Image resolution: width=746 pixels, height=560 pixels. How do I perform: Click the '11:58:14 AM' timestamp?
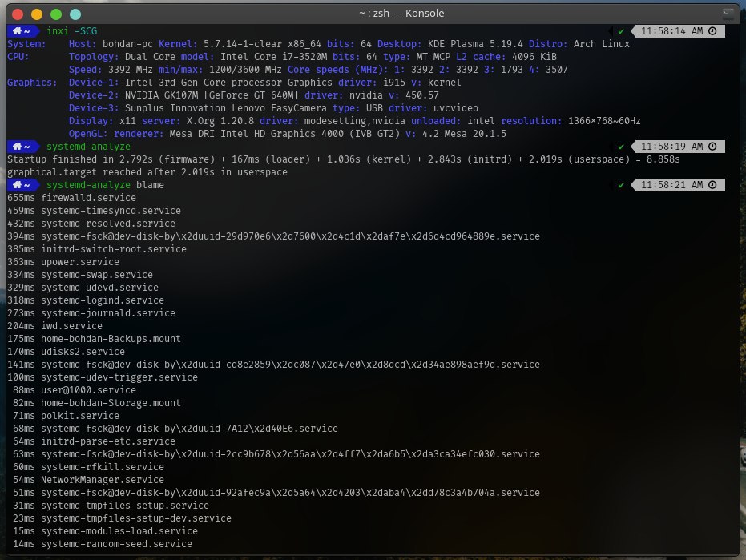[x=671, y=31]
